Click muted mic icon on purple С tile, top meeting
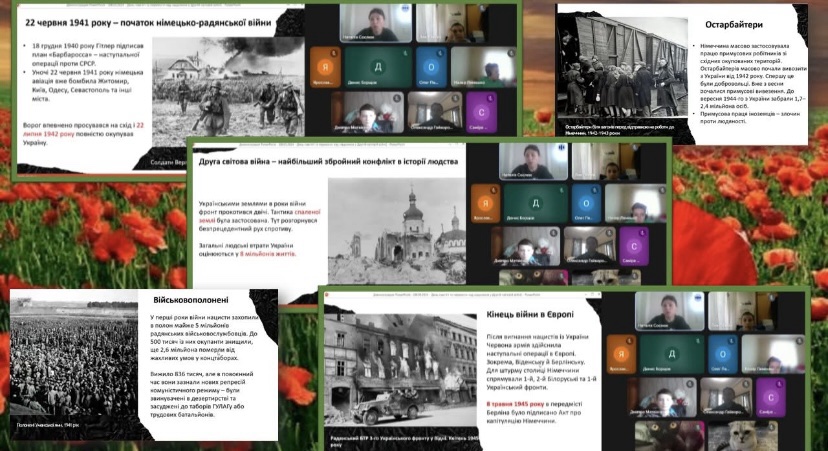This screenshot has height=451, width=828. click(490, 98)
